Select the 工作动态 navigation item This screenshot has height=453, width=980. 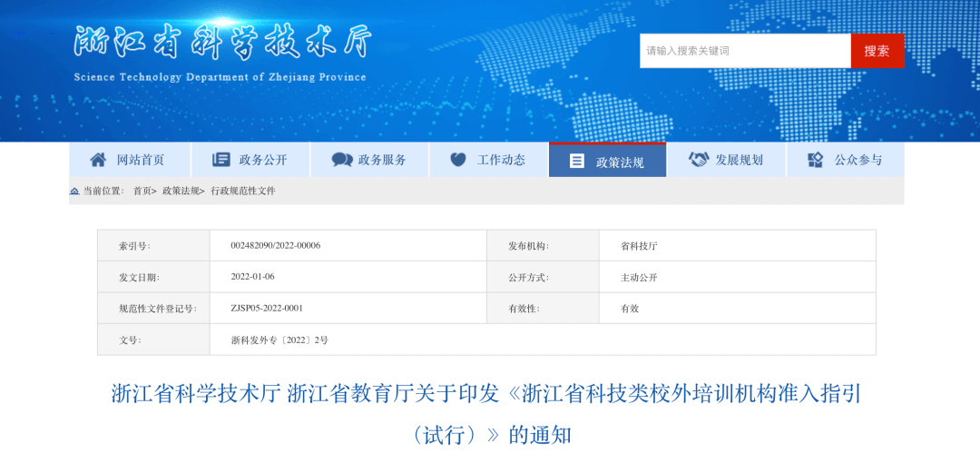click(x=489, y=160)
